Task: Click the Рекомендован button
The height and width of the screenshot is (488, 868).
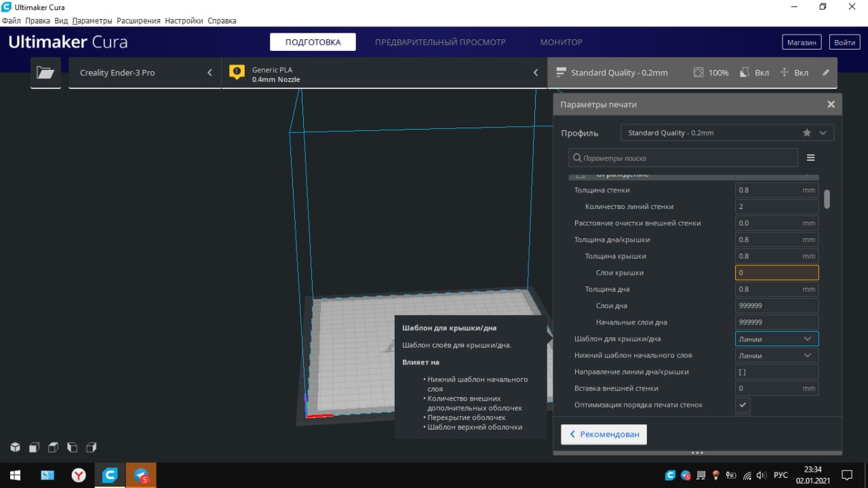Action: click(604, 434)
